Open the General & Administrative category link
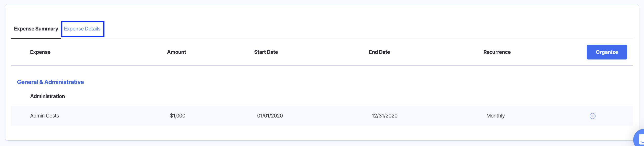644x146 pixels. (50, 82)
